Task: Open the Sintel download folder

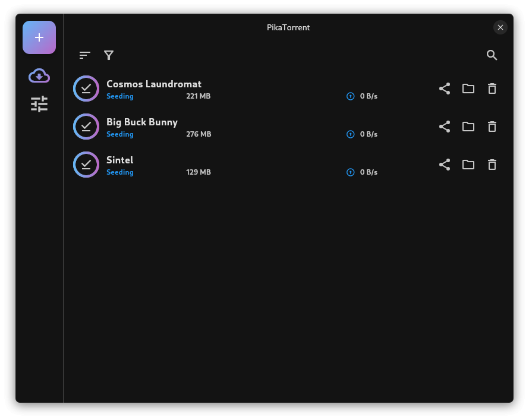Action: [468, 165]
